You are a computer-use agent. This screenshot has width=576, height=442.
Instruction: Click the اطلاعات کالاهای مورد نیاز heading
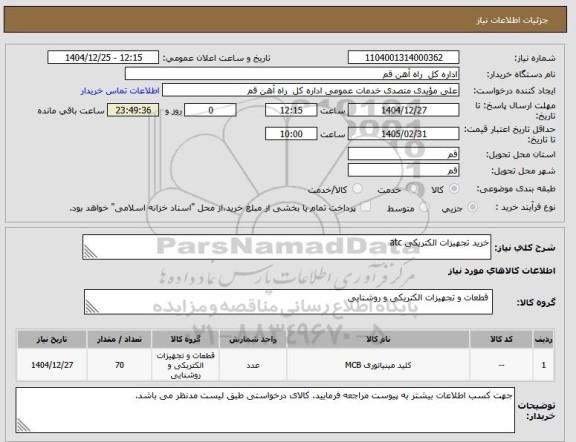(501, 271)
